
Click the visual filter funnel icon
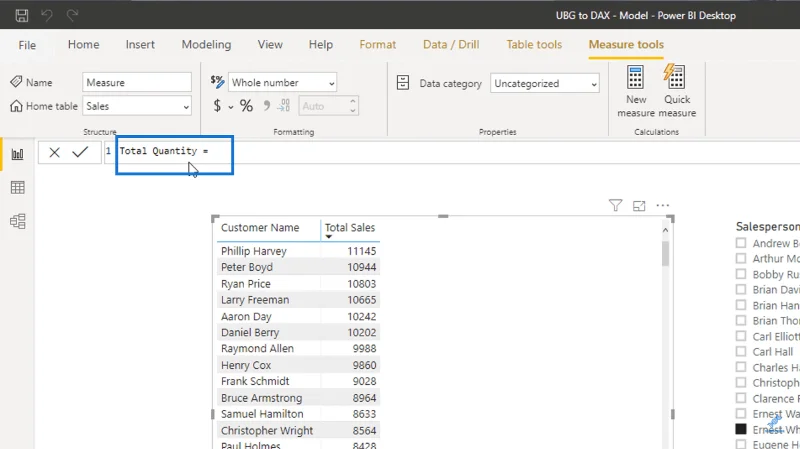(615, 205)
